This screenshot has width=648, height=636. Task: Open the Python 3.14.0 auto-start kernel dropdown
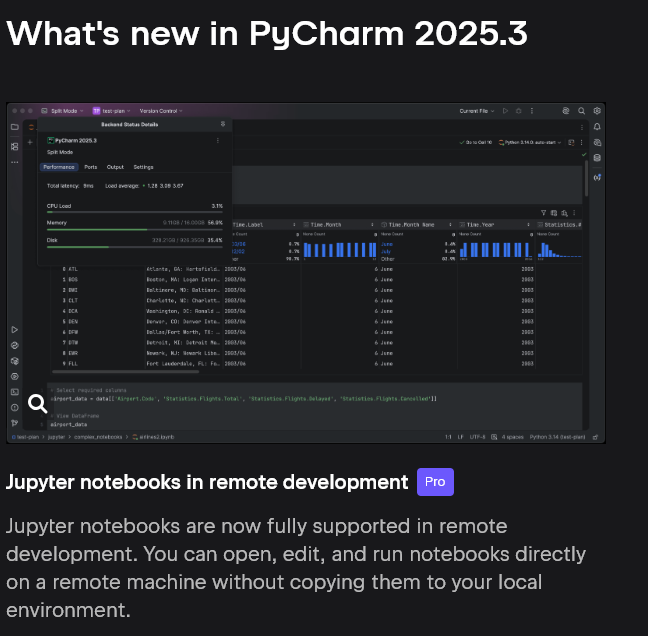(x=530, y=142)
